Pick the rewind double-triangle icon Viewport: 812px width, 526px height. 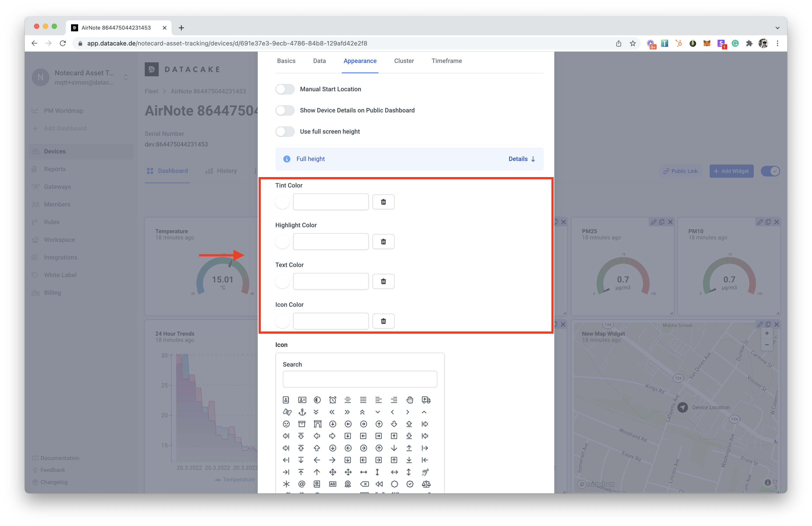click(379, 484)
